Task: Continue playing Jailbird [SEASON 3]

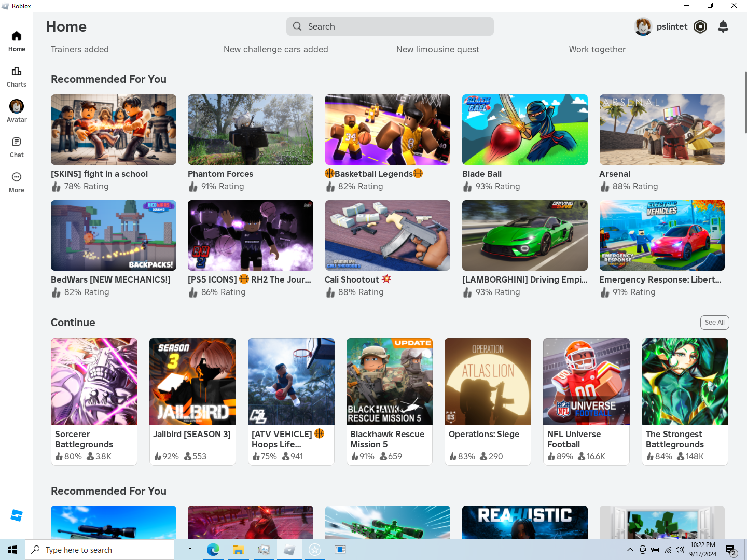Action: pos(192,401)
